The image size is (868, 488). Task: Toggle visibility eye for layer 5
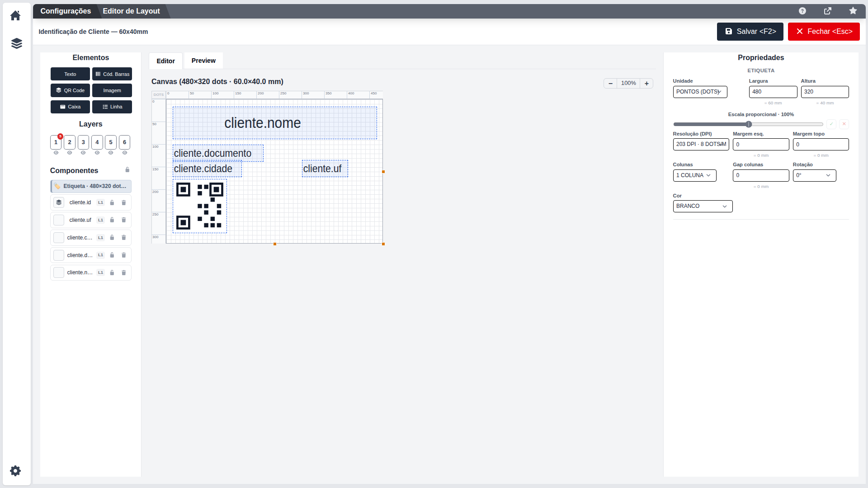[x=111, y=153]
